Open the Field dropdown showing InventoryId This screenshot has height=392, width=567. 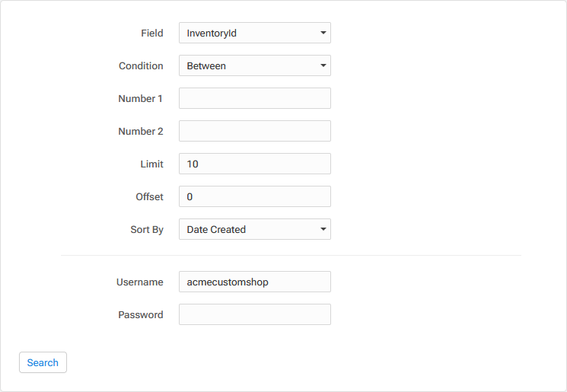click(x=254, y=33)
